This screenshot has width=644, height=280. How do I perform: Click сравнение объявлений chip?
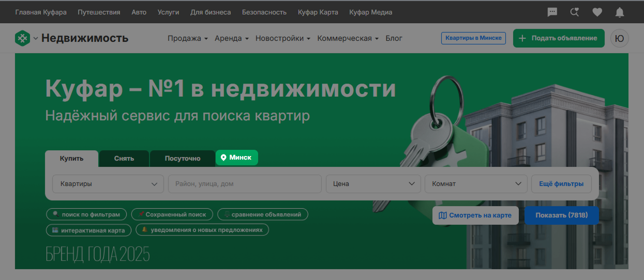(x=263, y=214)
